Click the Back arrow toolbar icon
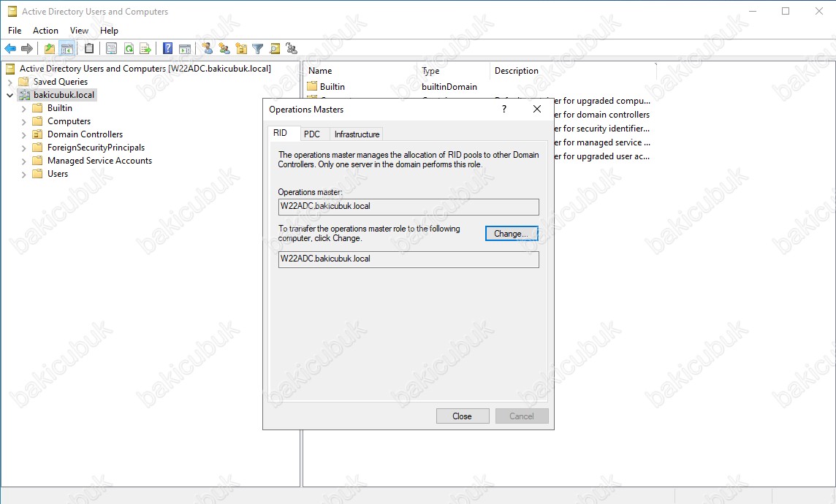This screenshot has width=836, height=504. pos(10,49)
